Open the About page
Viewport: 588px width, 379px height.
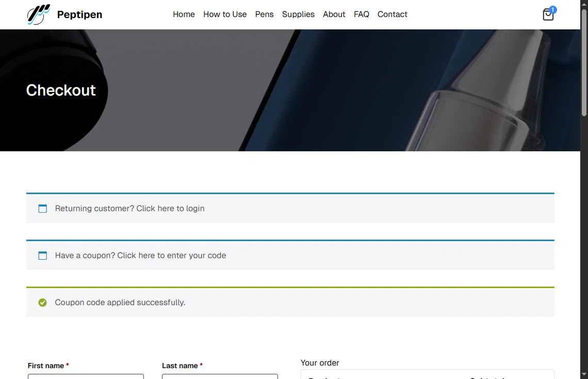tap(334, 14)
